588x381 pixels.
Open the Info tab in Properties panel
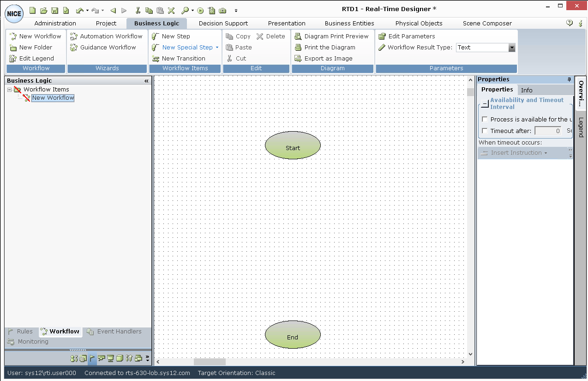click(527, 90)
